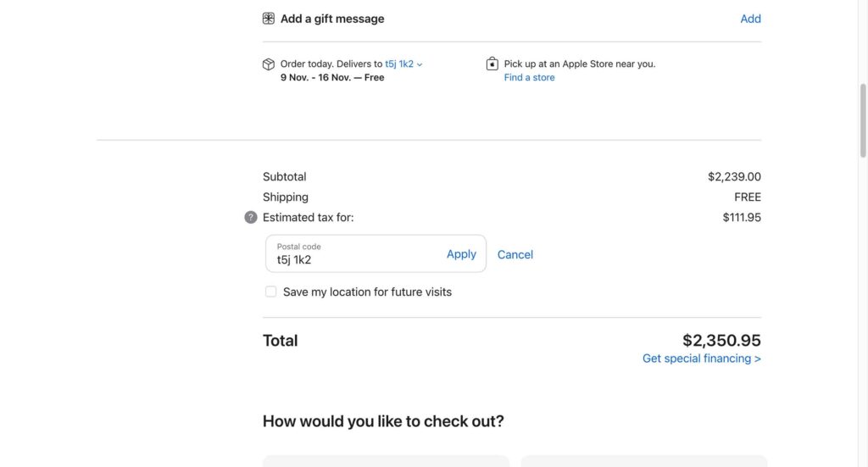Add a gift message via Add link
This screenshot has height=467, width=868.
coord(750,19)
